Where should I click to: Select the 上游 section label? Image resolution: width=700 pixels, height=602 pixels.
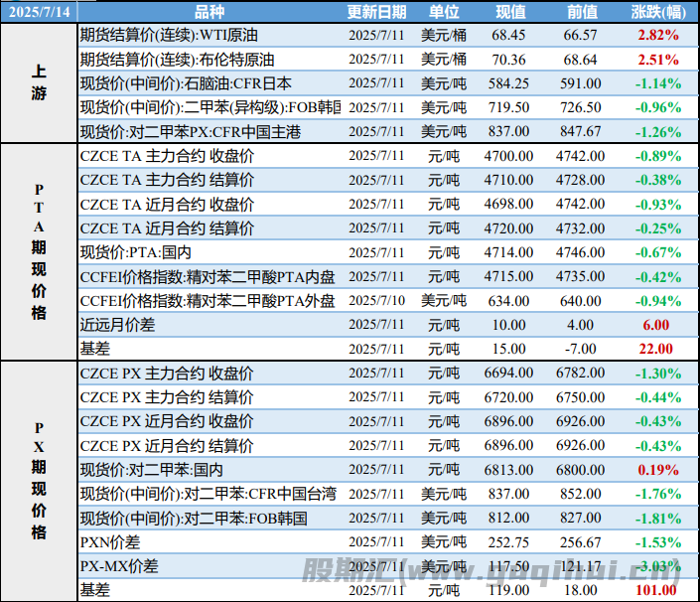click(39, 83)
